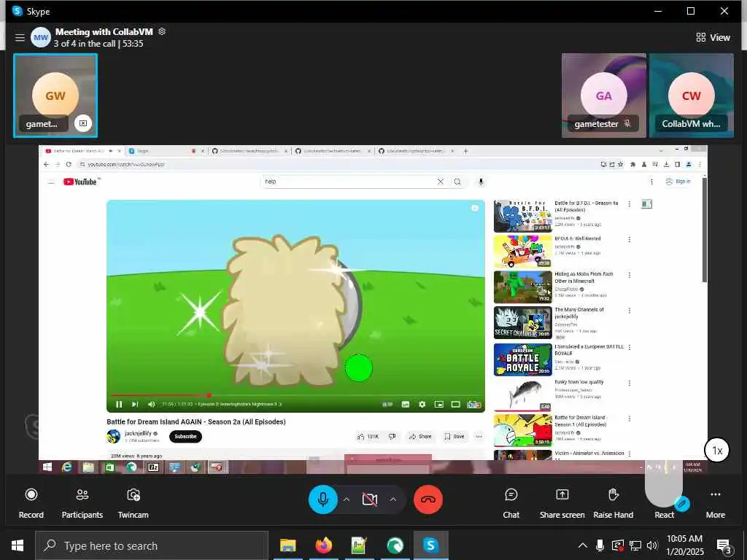Click the shared-screen browser reload button
Image resolution: width=747 pixels, height=560 pixels.
click(69, 164)
